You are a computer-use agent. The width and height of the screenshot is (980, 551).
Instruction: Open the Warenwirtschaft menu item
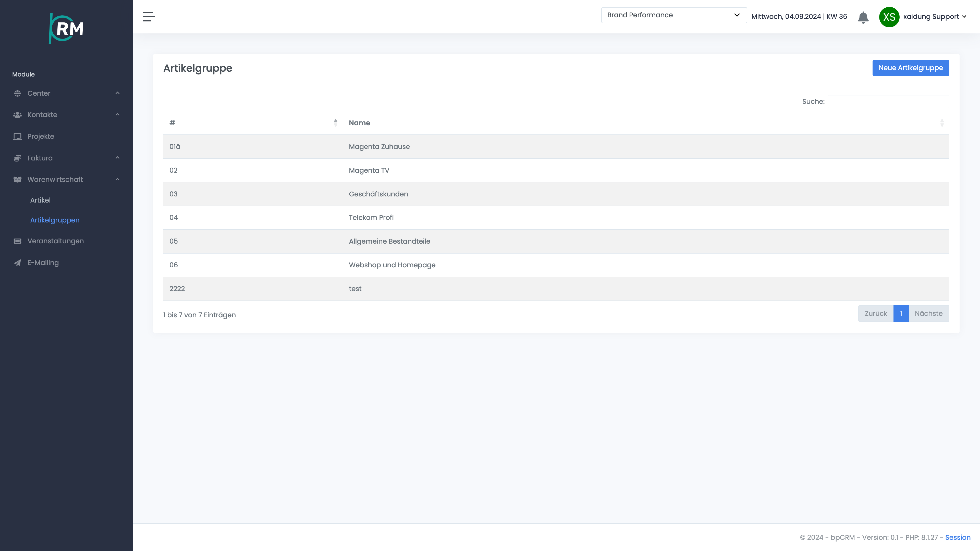55,180
